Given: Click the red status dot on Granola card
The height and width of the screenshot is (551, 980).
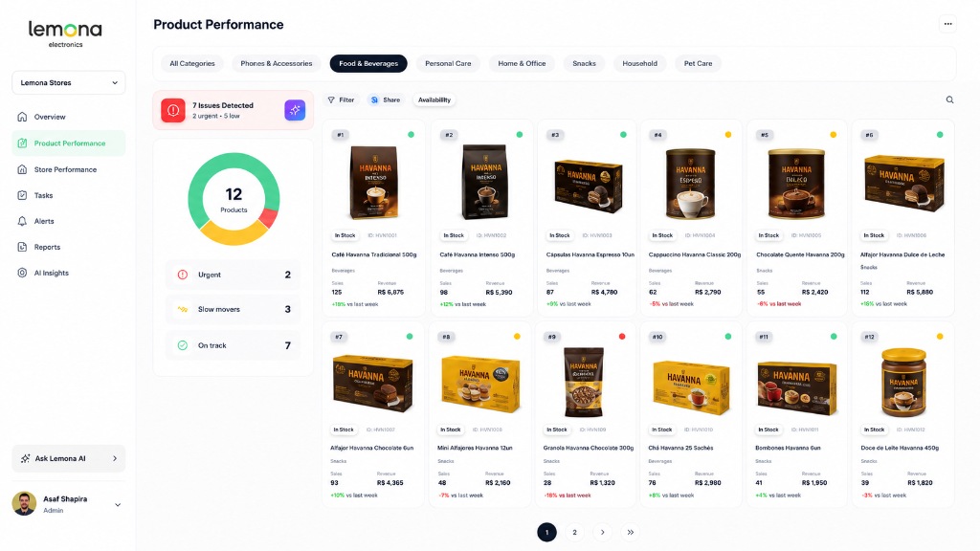Looking at the screenshot, I should pyautogui.click(x=622, y=337).
